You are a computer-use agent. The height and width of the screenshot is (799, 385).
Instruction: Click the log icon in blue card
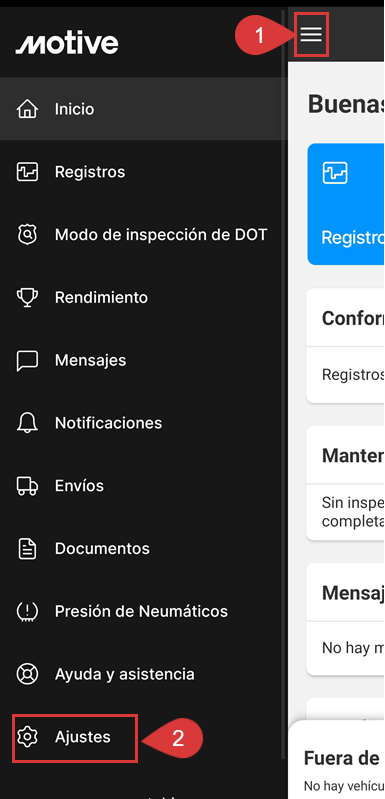pos(335,173)
